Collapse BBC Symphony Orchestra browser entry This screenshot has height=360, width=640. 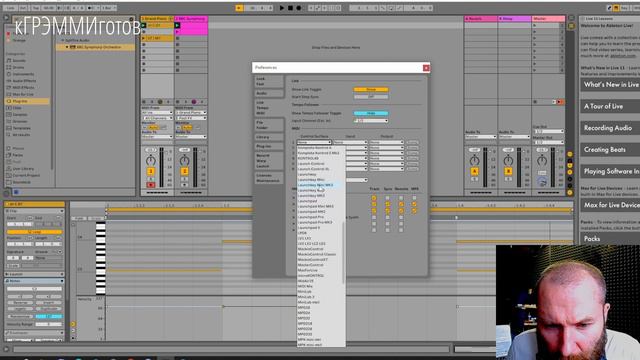(x=67, y=47)
